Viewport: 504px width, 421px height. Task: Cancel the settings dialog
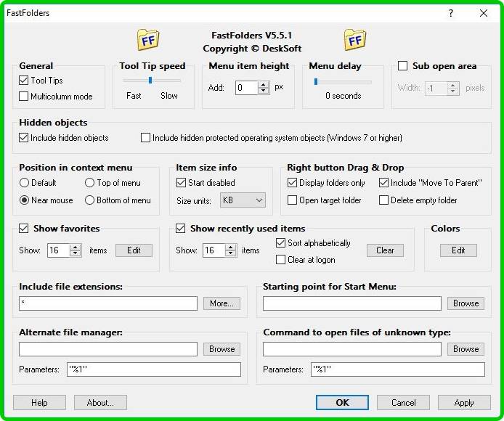coord(403,403)
